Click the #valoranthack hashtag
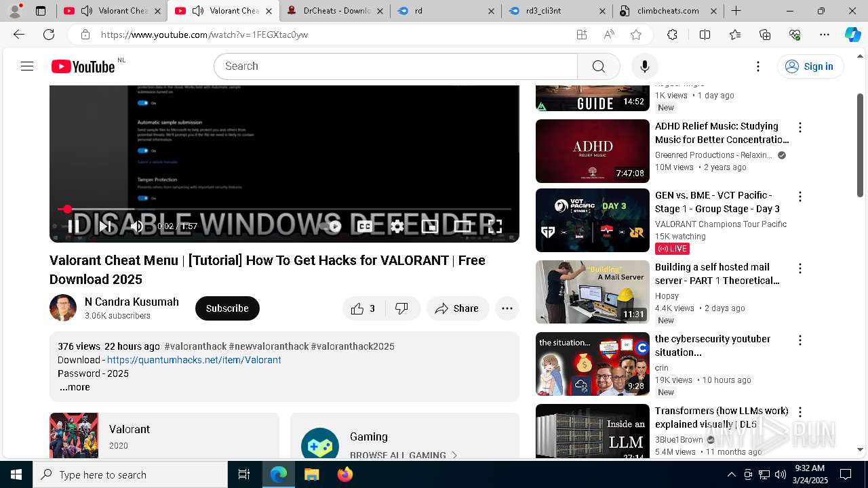Viewport: 868px width, 488px height. pos(195,346)
